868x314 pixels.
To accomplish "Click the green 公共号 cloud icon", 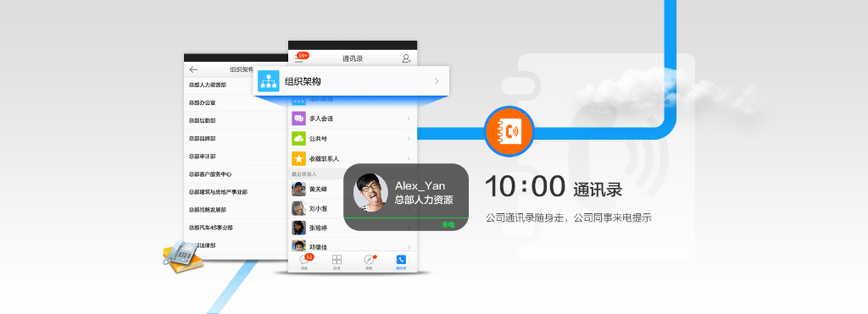I will click(x=299, y=138).
